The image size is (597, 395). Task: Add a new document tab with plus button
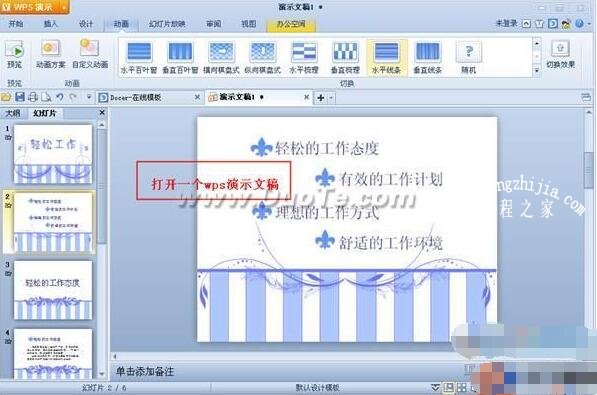(x=321, y=98)
